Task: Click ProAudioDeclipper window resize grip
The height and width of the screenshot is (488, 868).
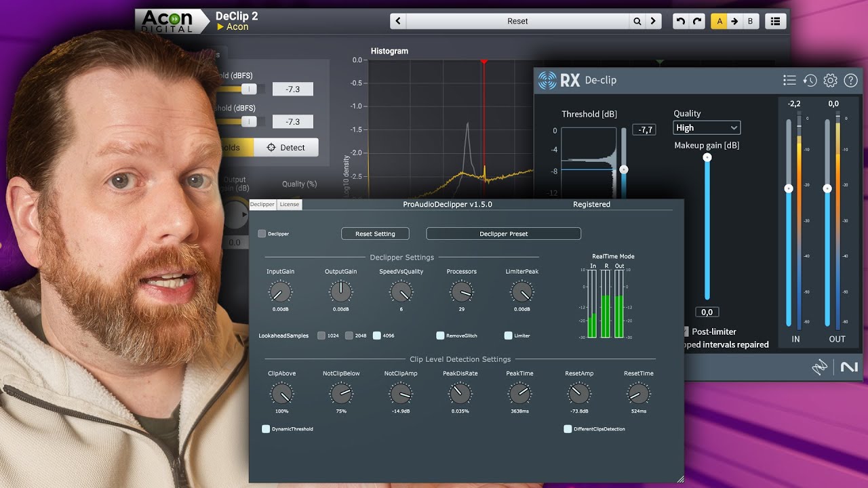Action: coord(679,479)
